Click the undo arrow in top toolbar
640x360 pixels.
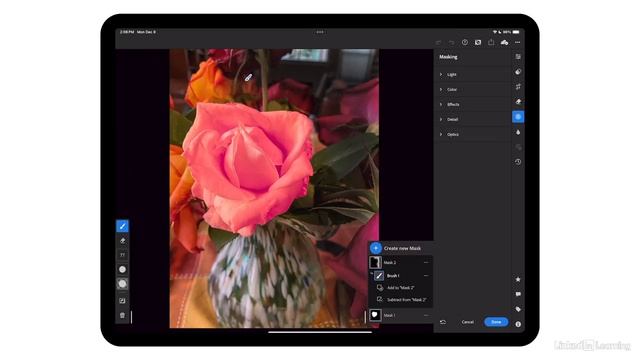coord(438,42)
